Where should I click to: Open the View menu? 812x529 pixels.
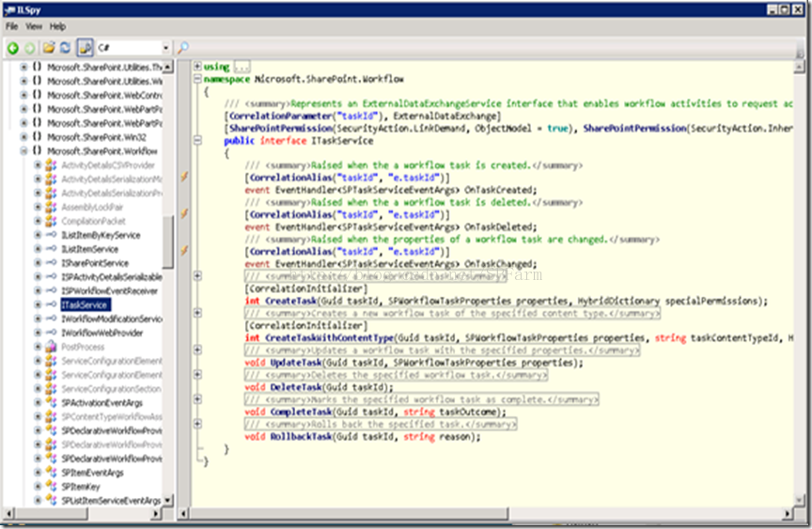(34, 26)
